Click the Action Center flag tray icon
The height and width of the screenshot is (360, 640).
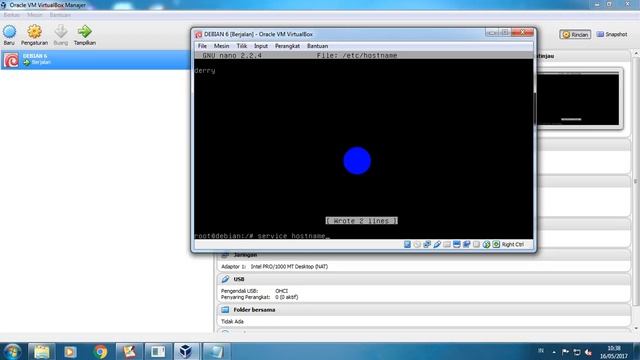565,352
